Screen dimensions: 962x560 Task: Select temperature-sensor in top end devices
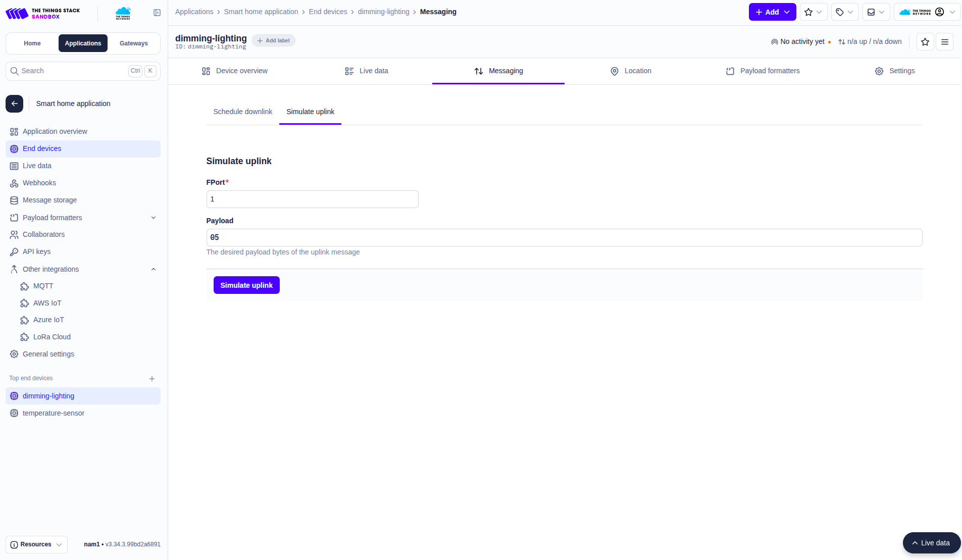pyautogui.click(x=54, y=413)
